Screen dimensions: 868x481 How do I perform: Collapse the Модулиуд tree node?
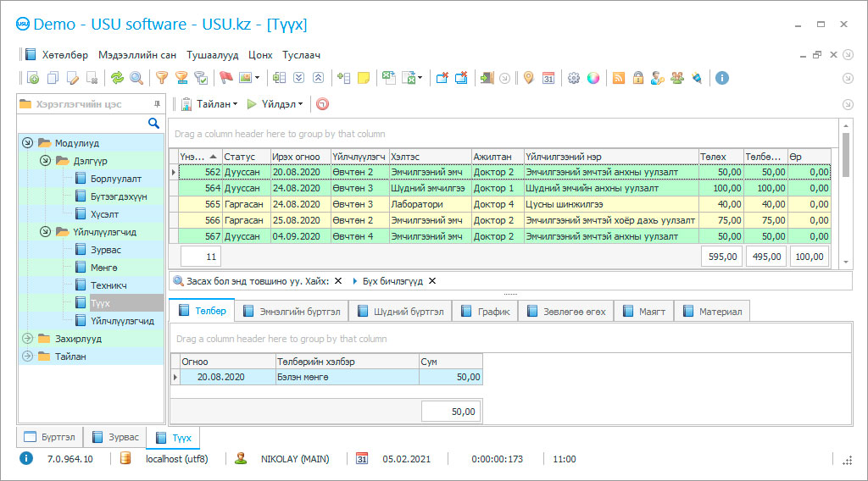27,143
